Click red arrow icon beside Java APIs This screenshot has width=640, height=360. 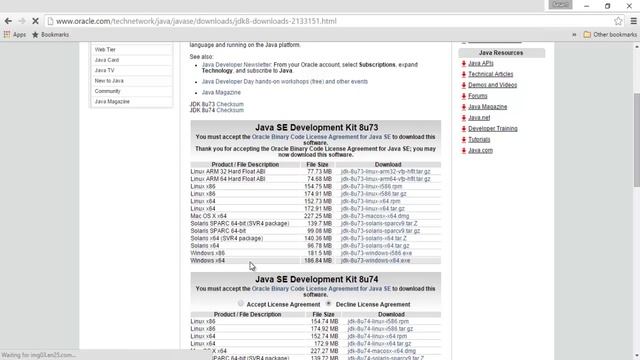[464, 64]
